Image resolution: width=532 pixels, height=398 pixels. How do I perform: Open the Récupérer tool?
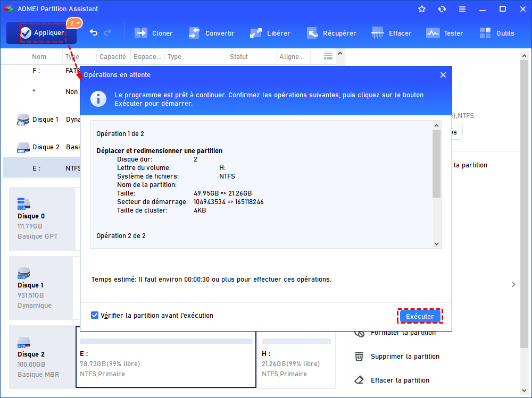point(331,33)
